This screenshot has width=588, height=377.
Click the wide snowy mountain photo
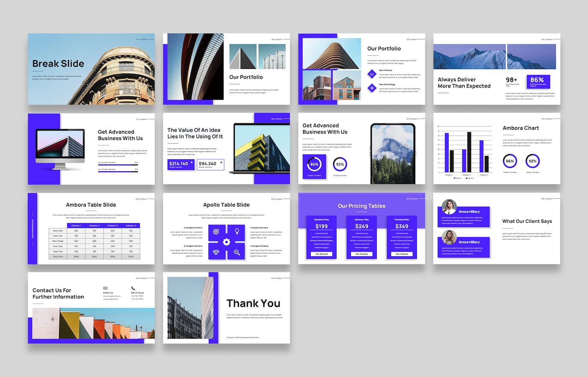[470, 57]
